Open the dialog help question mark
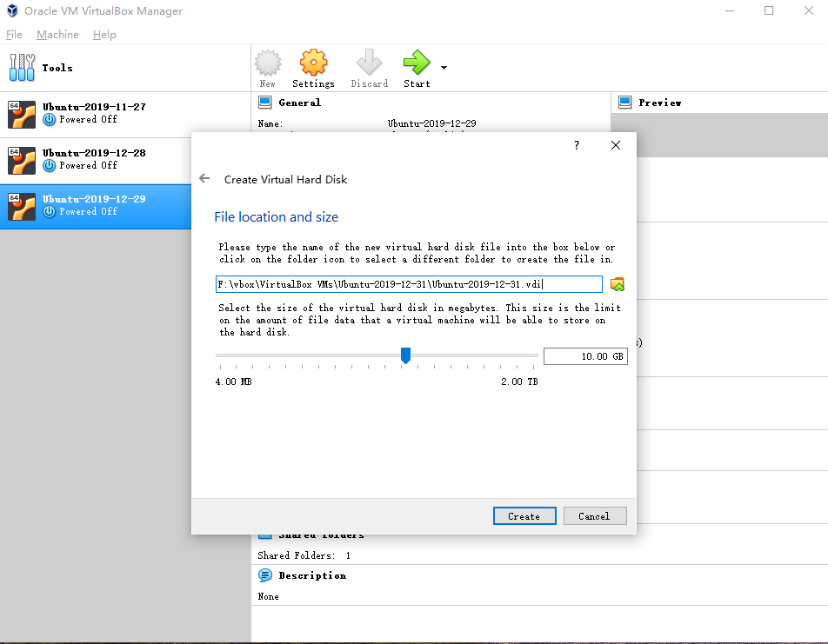 577,145
